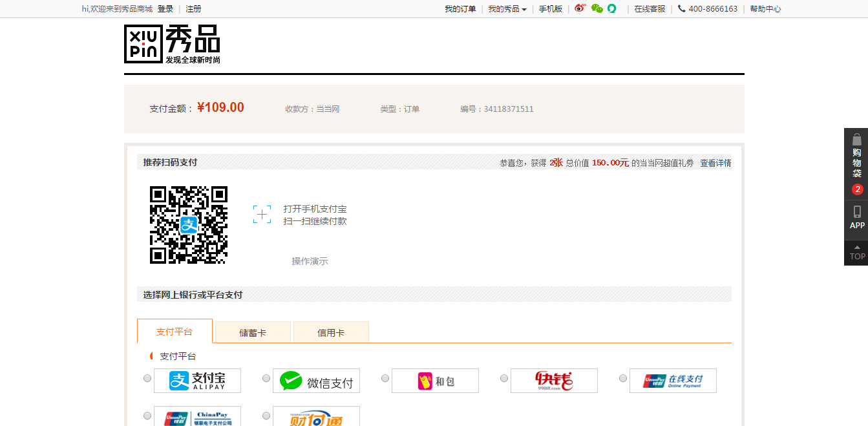This screenshot has height=426, width=868.
Task: Click the 财付通 Tenpay logo
Action: (x=316, y=416)
